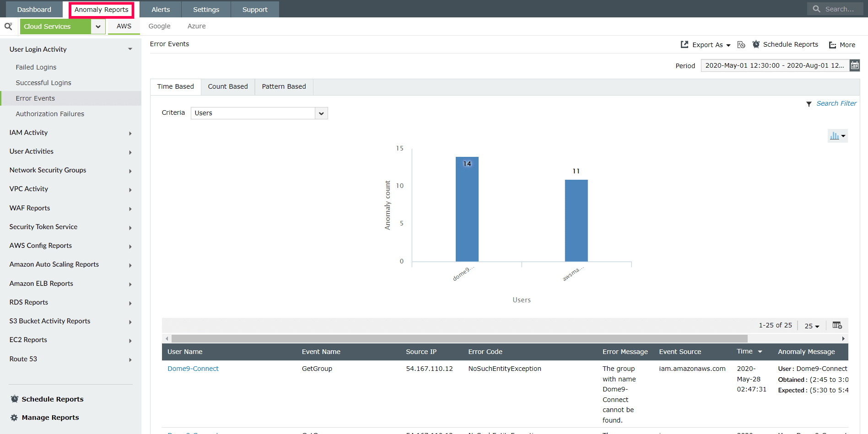Viewport: 868px width, 434px height.
Task: Click the clock icon beside Schedule Reports in sidebar
Action: point(14,398)
